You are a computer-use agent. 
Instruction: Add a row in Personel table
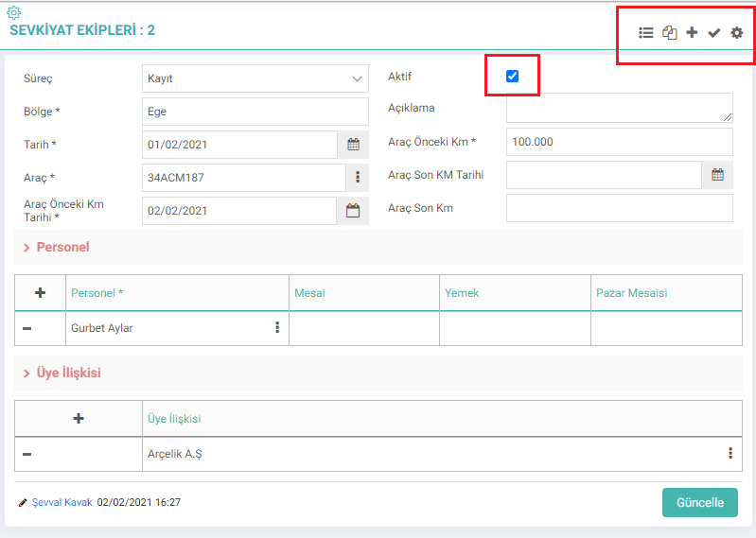[41, 293]
